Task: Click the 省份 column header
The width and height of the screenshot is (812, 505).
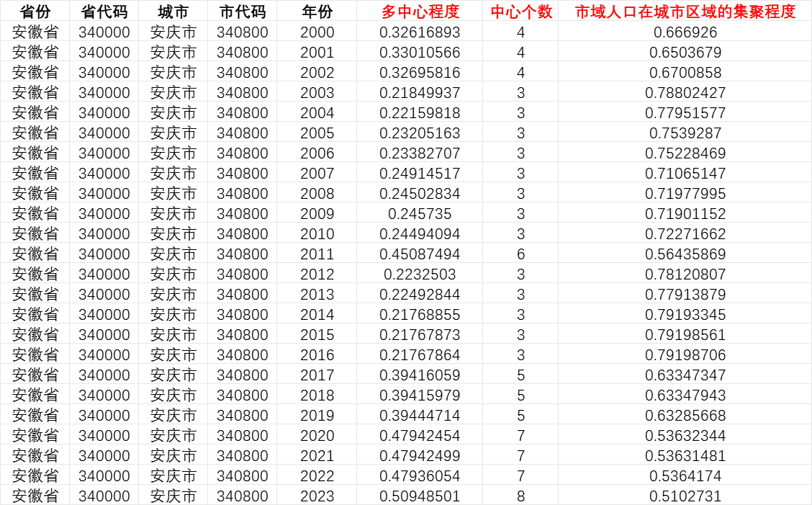Action: click(35, 12)
